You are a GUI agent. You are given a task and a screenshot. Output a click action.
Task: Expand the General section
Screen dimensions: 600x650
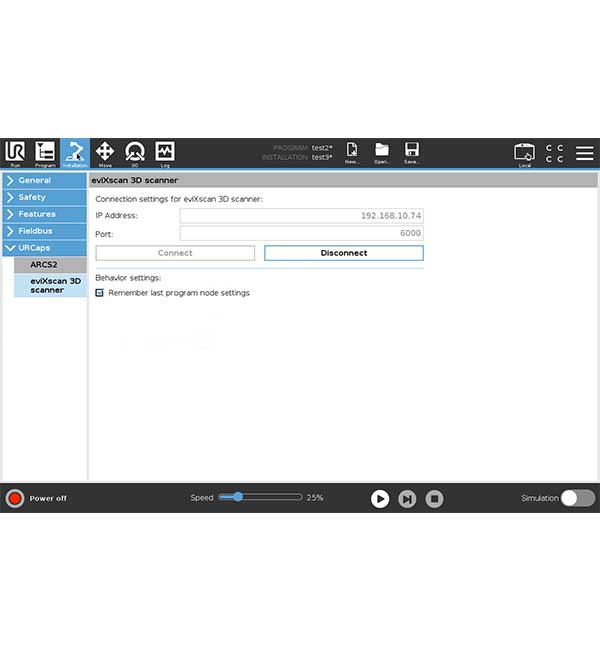pyautogui.click(x=44, y=180)
